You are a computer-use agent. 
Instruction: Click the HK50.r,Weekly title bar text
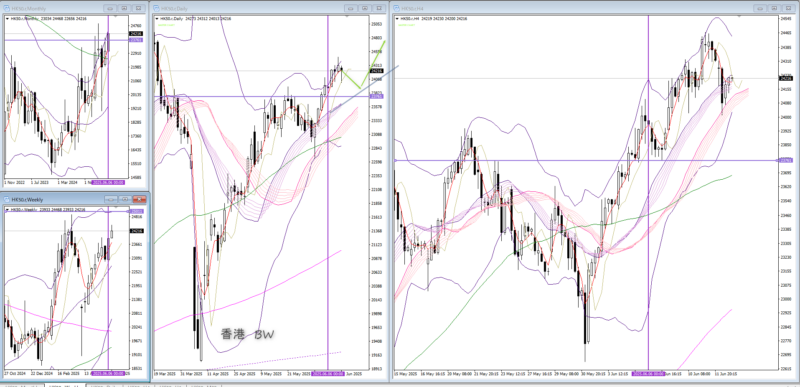click(x=28, y=200)
